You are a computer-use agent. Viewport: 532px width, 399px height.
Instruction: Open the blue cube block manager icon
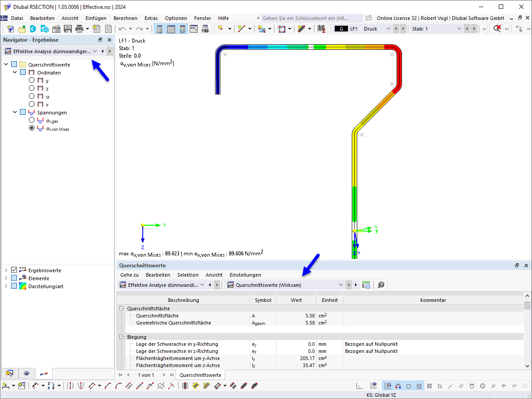pyautogui.click(x=44, y=29)
